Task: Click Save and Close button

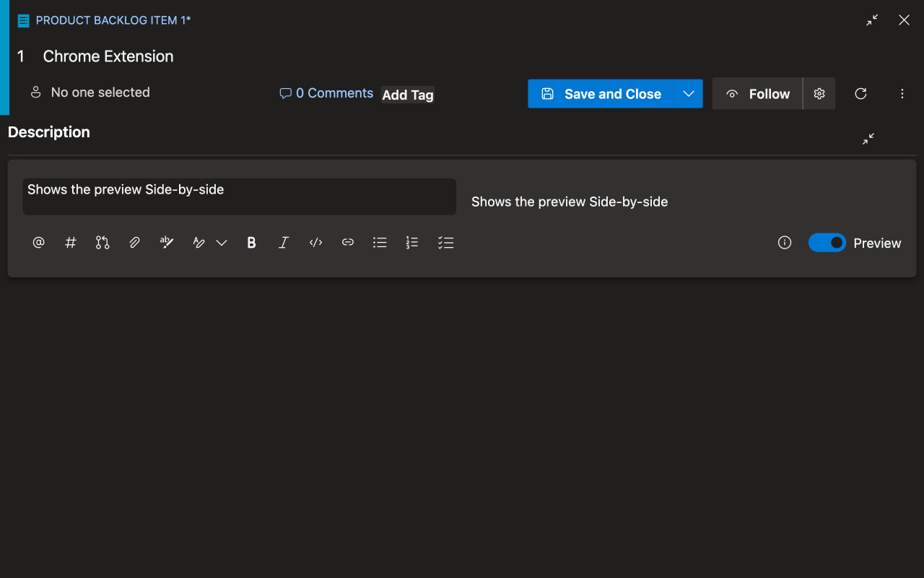Action: point(601,94)
